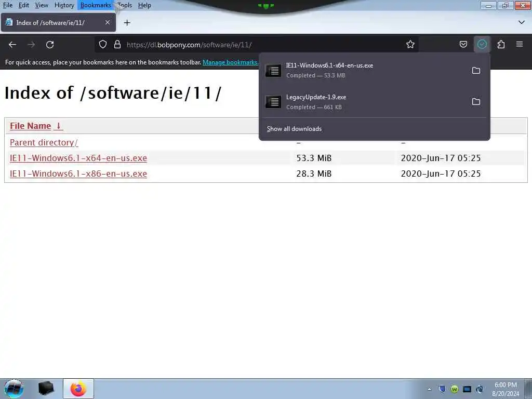Expand the list all tabs chevron

(522, 22)
